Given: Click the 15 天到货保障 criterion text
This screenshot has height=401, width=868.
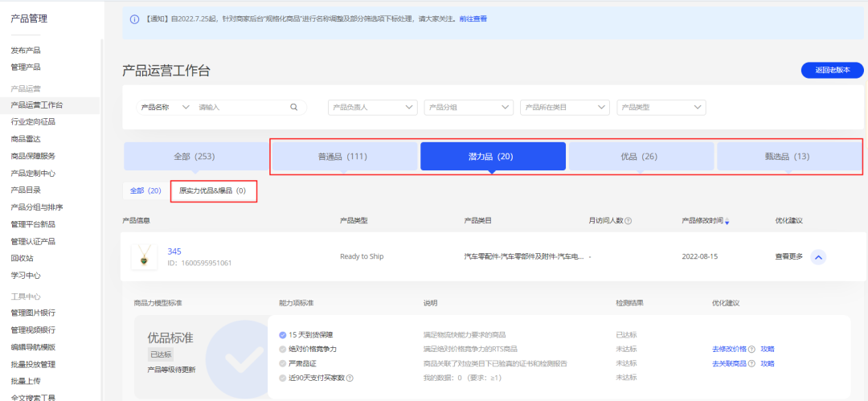Looking at the screenshot, I should pos(310,335).
